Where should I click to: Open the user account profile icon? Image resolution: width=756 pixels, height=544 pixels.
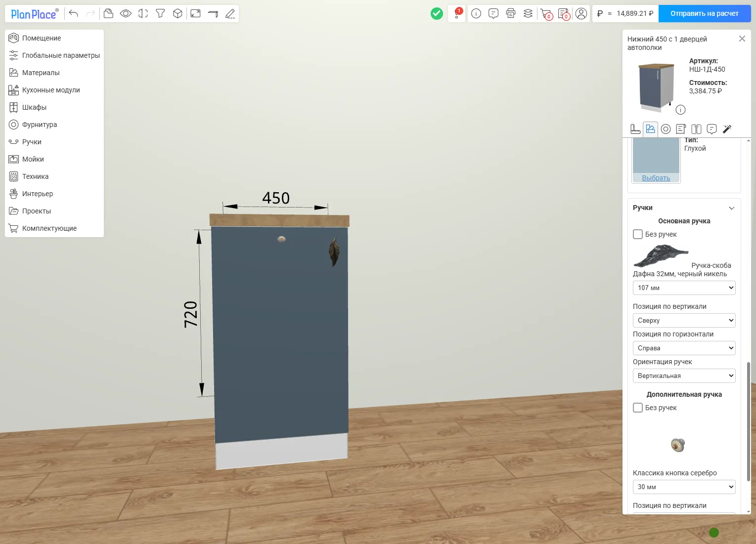coord(581,13)
